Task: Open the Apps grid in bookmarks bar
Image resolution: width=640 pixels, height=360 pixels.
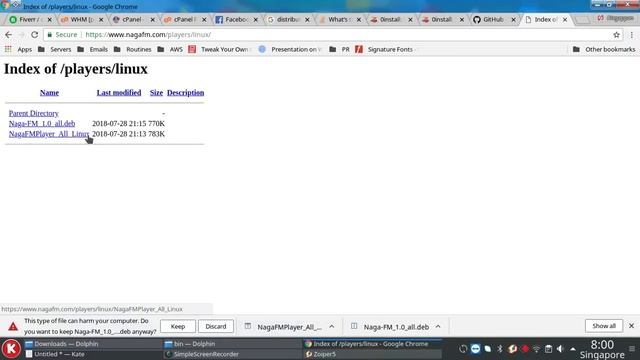Action: tap(18, 49)
